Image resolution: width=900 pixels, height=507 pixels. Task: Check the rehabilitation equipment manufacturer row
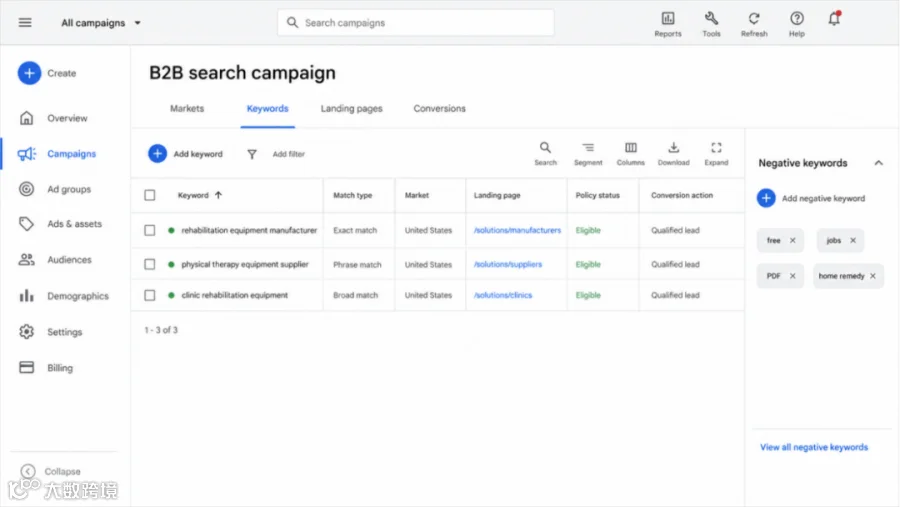coord(150,230)
